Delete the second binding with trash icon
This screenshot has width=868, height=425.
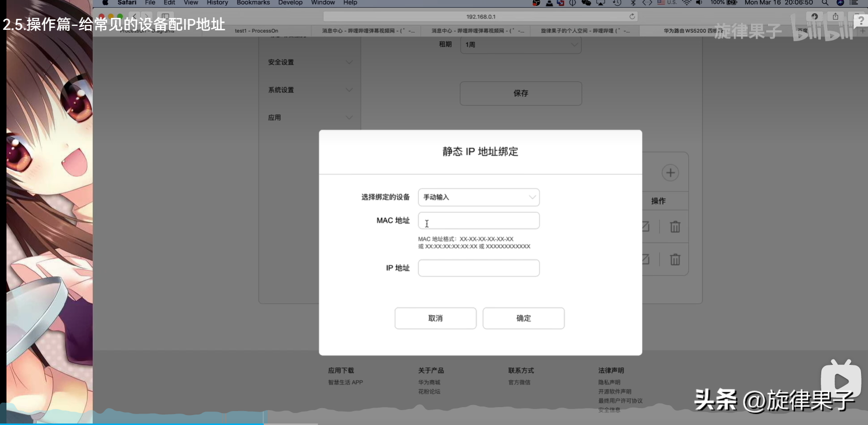coord(675,259)
